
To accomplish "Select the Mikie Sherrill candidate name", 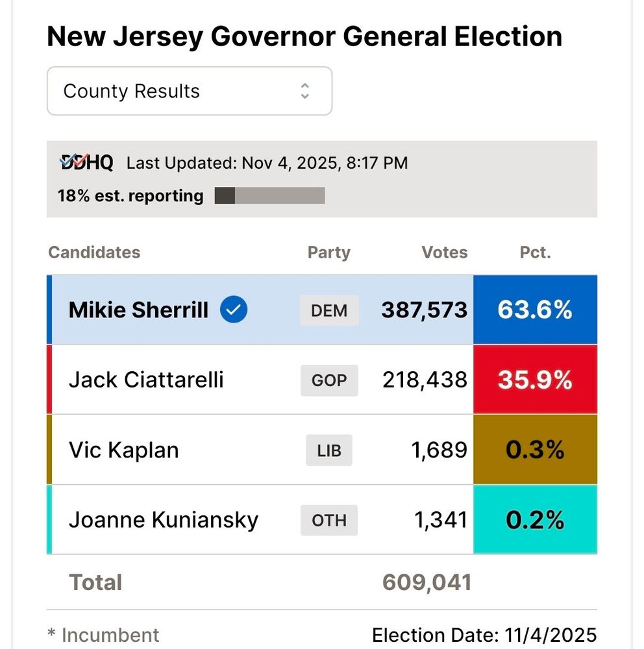I will [x=138, y=310].
